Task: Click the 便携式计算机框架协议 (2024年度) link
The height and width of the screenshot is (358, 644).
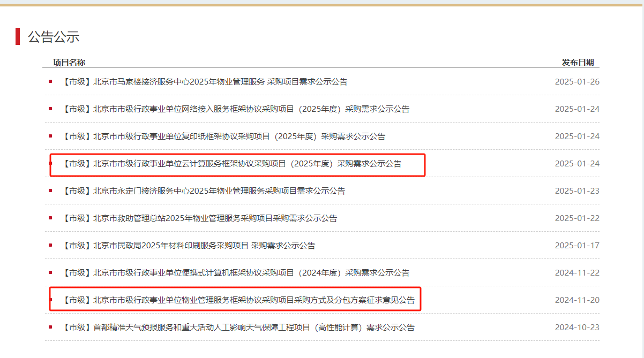Action: [x=235, y=273]
